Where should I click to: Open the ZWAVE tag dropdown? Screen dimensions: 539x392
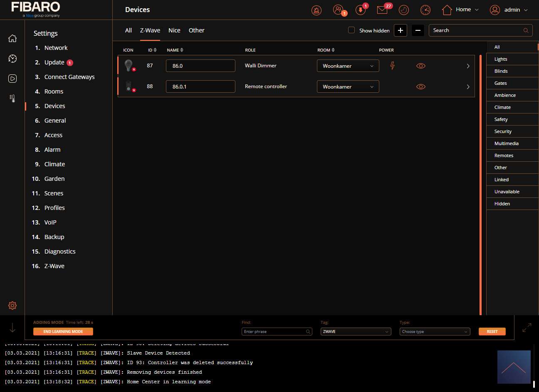click(x=356, y=332)
